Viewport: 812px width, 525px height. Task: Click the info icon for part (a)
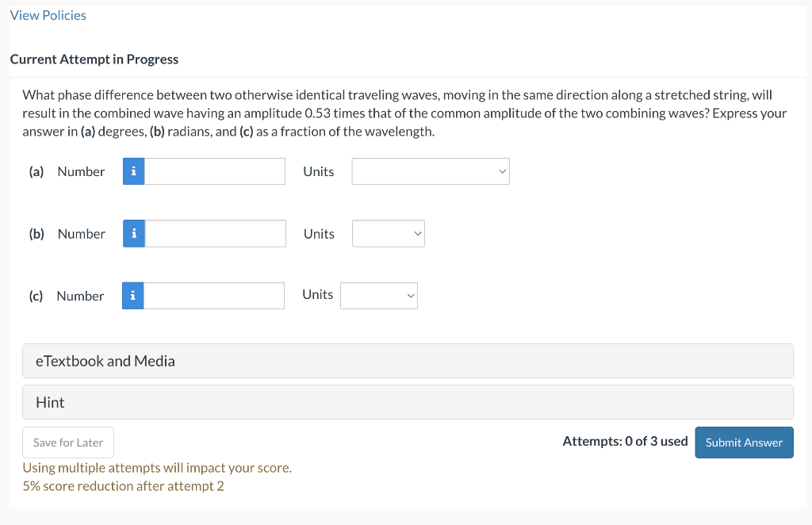(134, 171)
